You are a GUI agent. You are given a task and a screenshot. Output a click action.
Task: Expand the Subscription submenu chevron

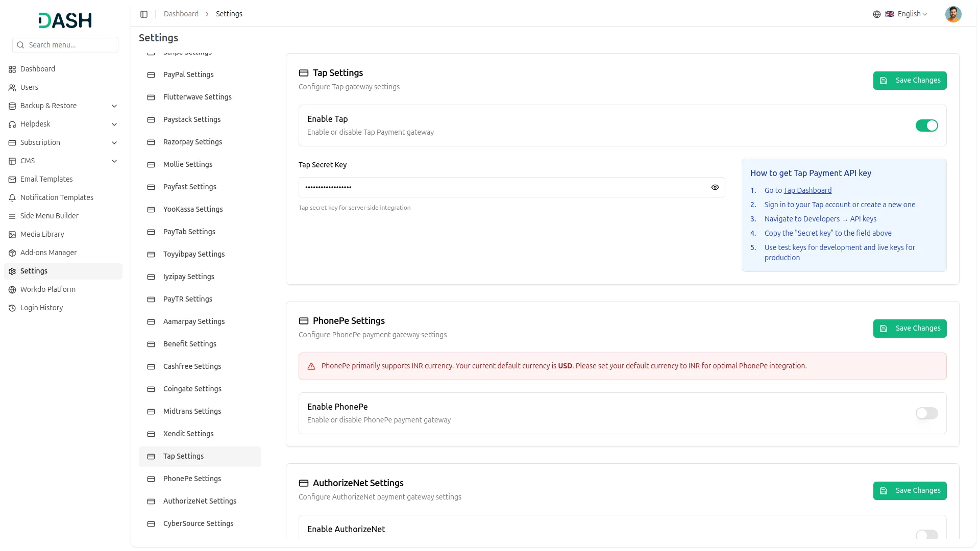(x=114, y=143)
